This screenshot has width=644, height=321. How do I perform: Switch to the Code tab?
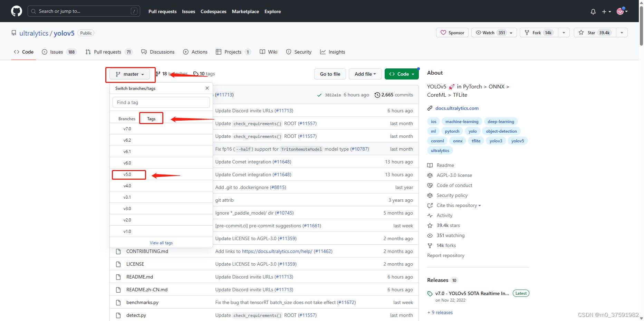pos(23,52)
